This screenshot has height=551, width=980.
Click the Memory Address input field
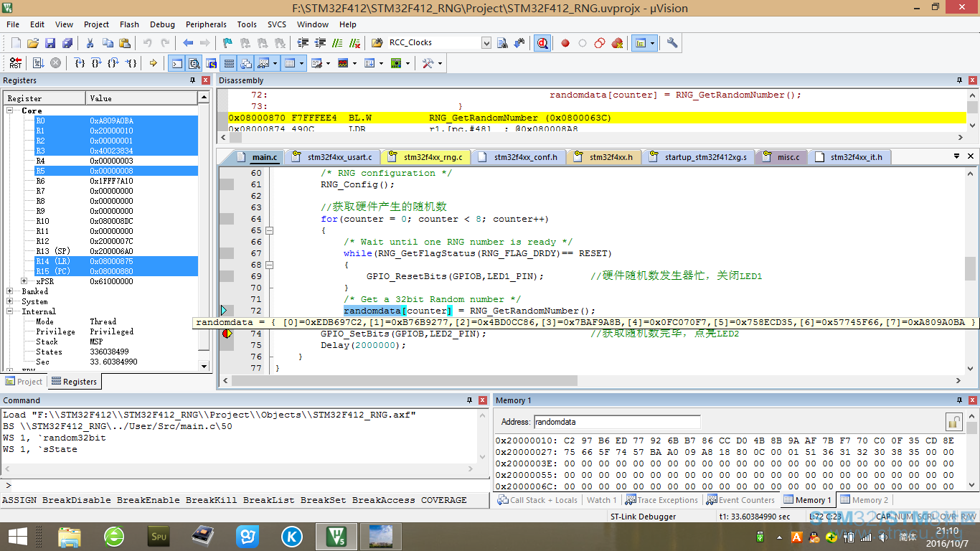[617, 422]
